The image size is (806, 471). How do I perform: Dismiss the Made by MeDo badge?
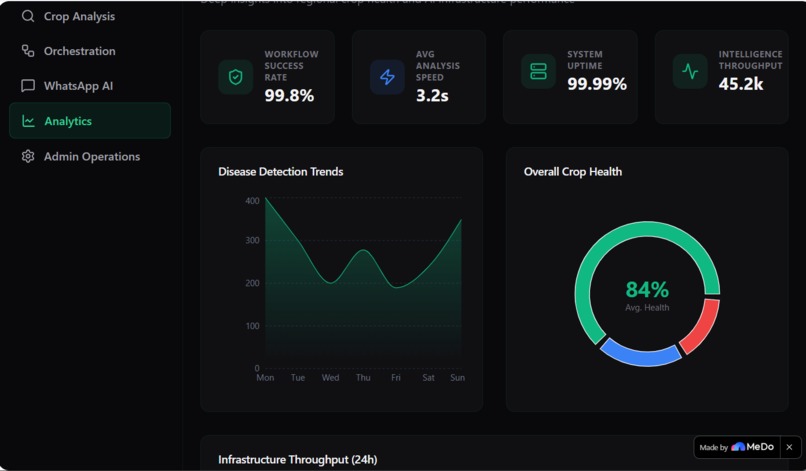tap(790, 447)
